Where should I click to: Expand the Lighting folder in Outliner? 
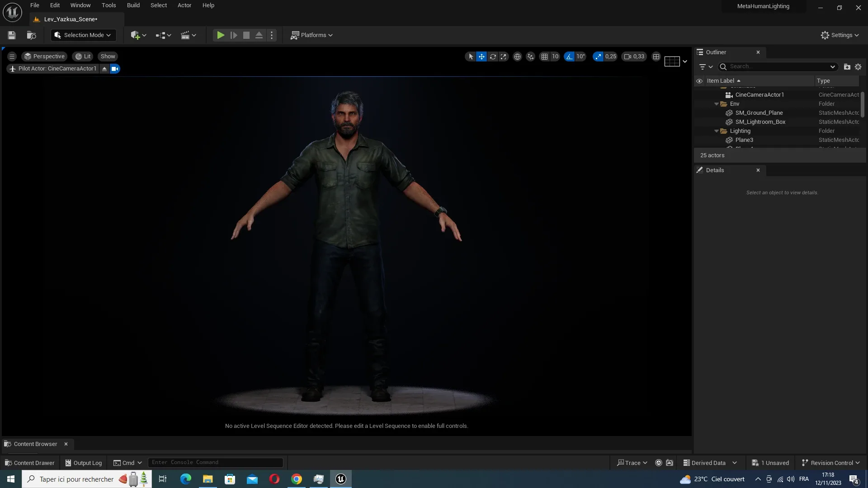[x=717, y=131]
